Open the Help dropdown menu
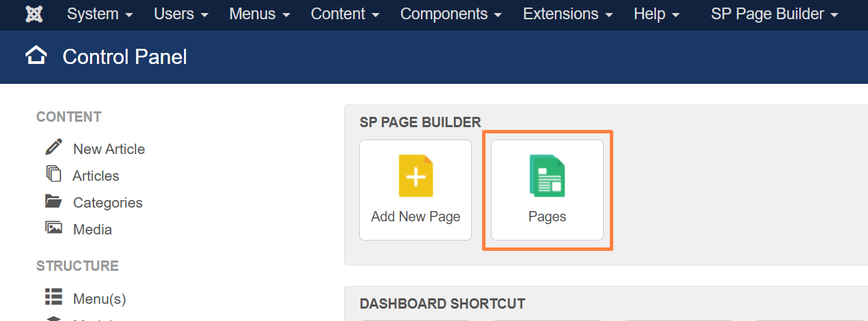868x321 pixels. click(x=656, y=14)
